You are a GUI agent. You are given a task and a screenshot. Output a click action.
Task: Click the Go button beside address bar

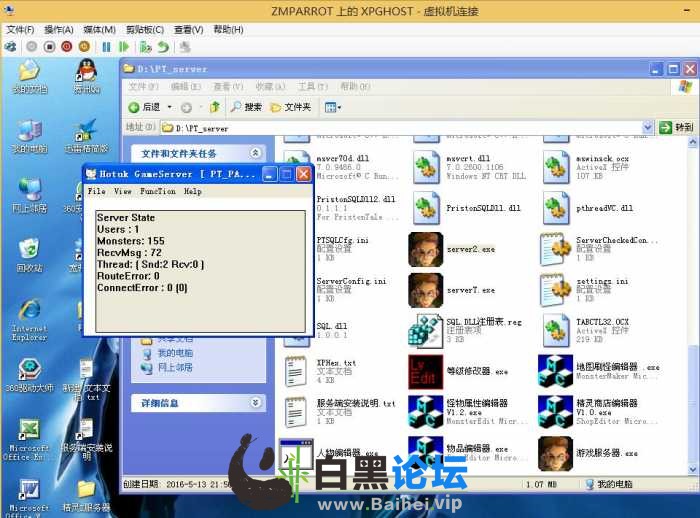tap(675, 128)
